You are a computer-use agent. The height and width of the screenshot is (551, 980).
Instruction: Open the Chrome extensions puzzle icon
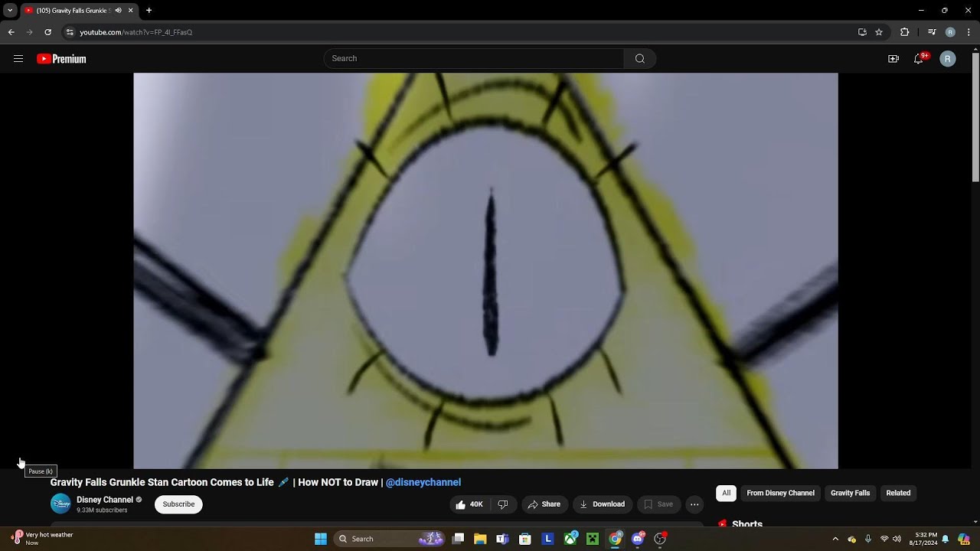(x=904, y=32)
